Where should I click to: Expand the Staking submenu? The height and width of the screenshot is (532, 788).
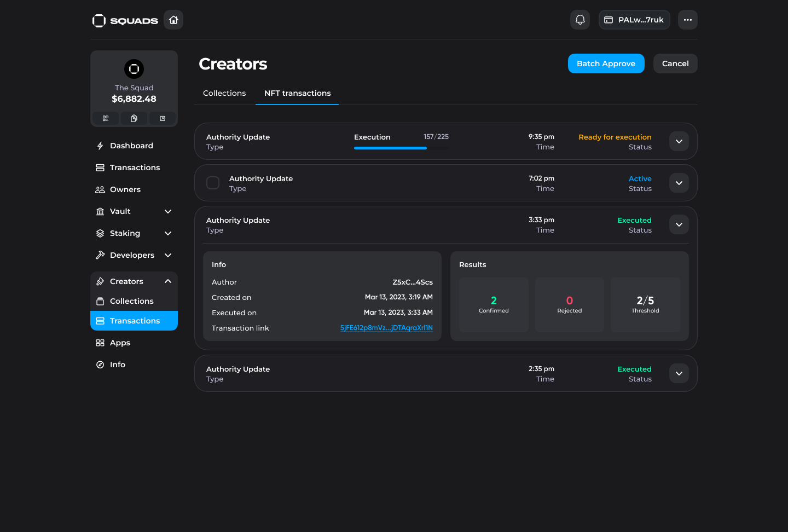click(168, 233)
